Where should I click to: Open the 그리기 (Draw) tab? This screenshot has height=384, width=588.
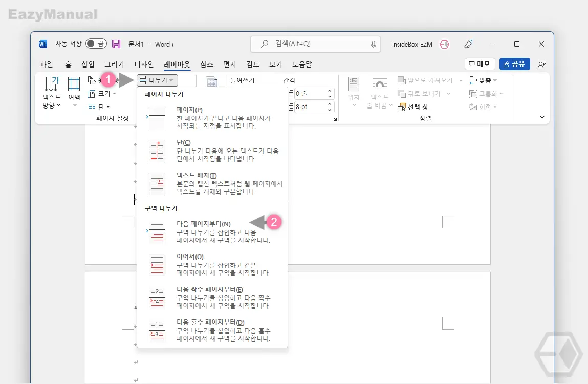click(114, 64)
